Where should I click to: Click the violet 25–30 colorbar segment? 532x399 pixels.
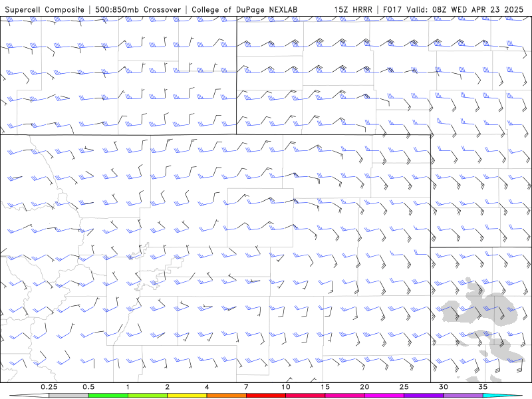coord(424,396)
